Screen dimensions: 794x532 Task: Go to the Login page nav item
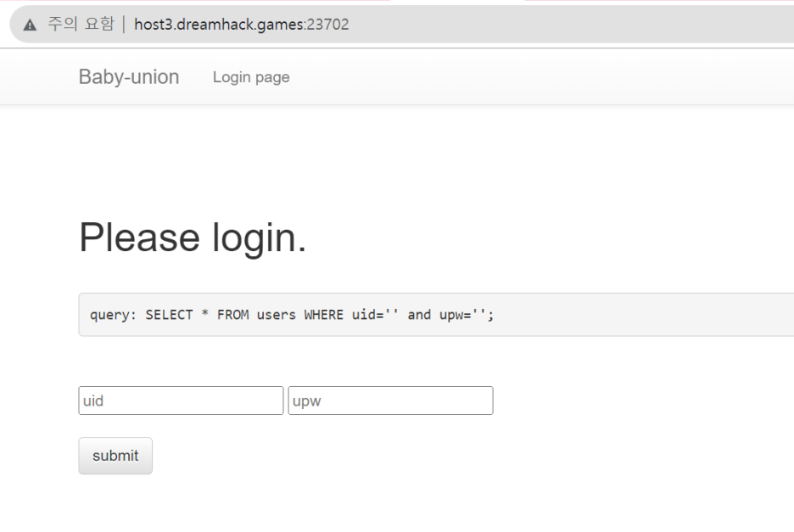click(251, 77)
